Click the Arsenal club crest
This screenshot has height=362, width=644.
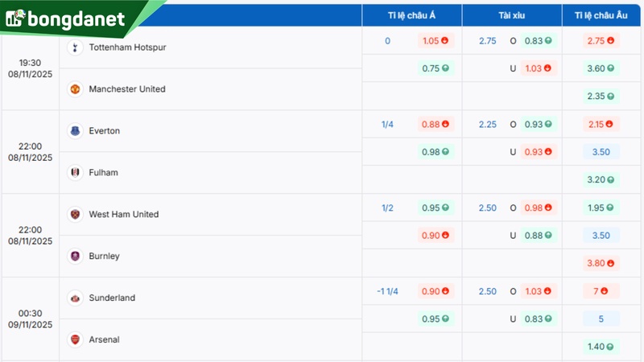pos(75,340)
